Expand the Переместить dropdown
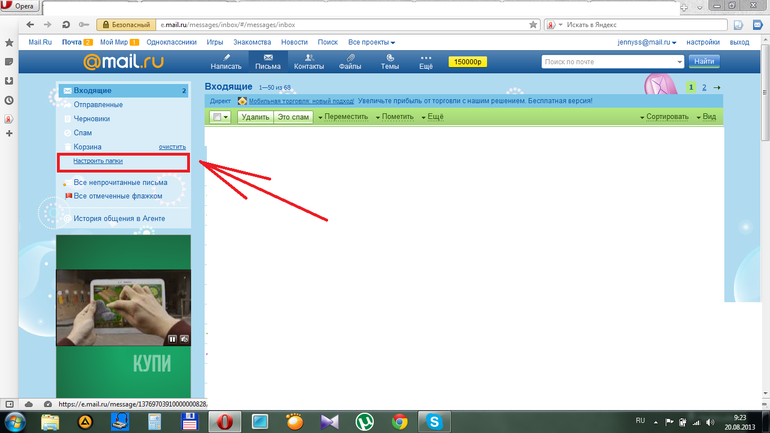This screenshot has height=433, width=770. 343,117
